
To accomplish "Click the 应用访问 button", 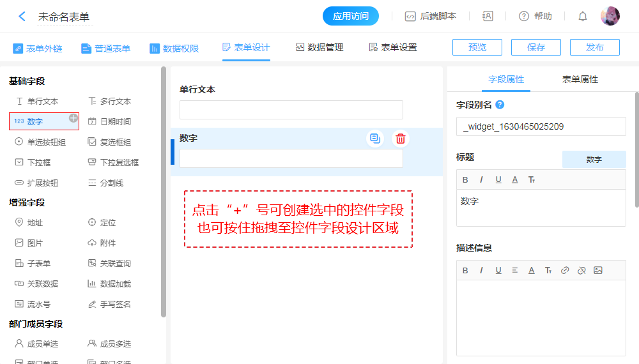I will pyautogui.click(x=351, y=17).
